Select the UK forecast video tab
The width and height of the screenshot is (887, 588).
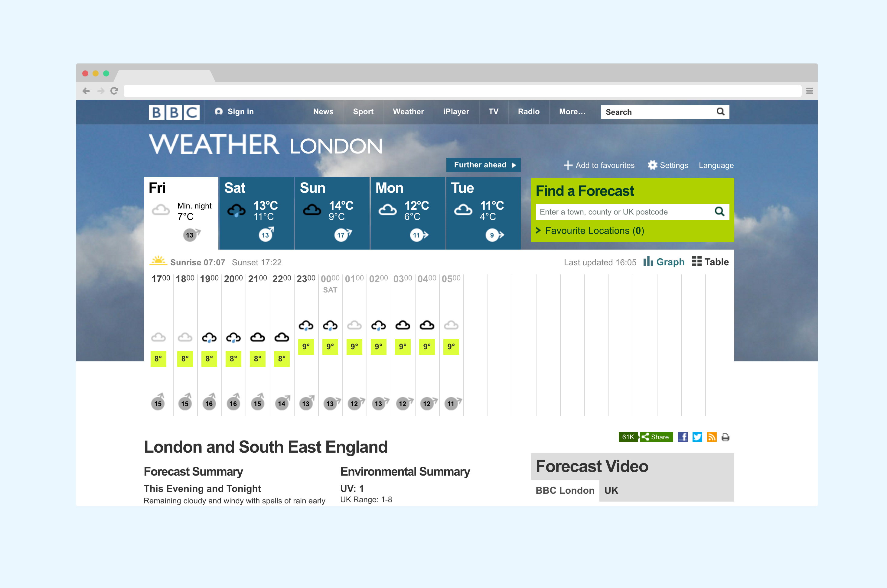(x=611, y=490)
